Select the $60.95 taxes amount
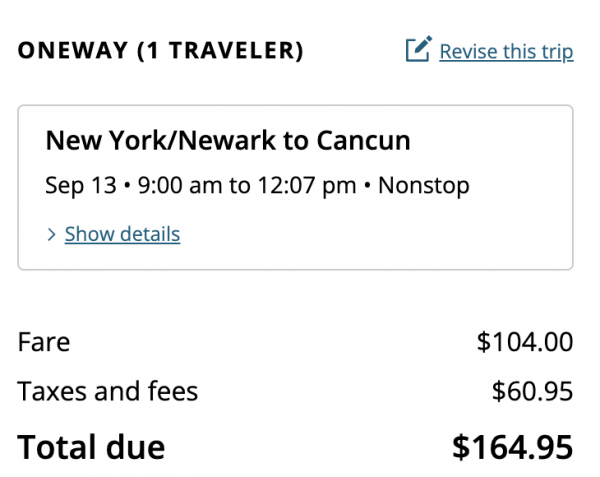This screenshot has width=600, height=477. click(532, 391)
